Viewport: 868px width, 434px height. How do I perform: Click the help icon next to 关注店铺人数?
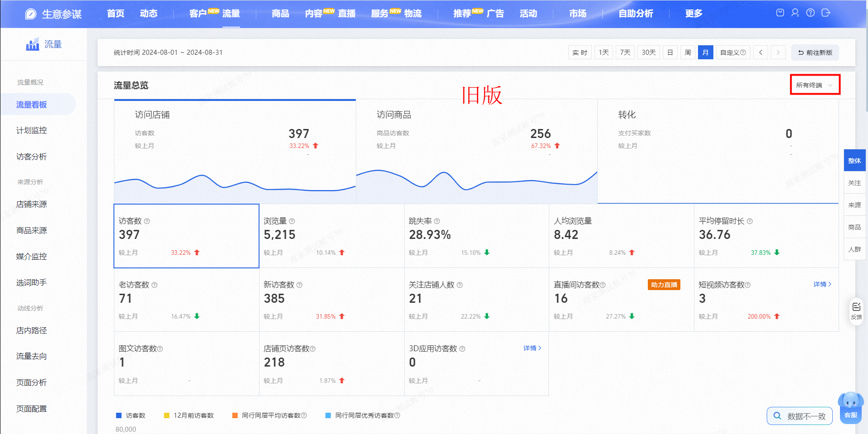pos(460,285)
